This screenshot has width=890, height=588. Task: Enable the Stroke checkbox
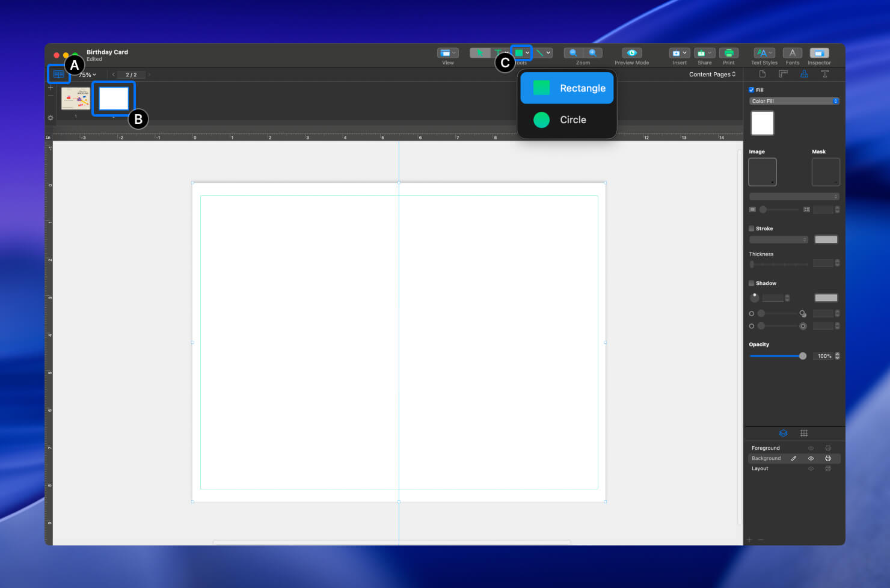[x=751, y=228]
